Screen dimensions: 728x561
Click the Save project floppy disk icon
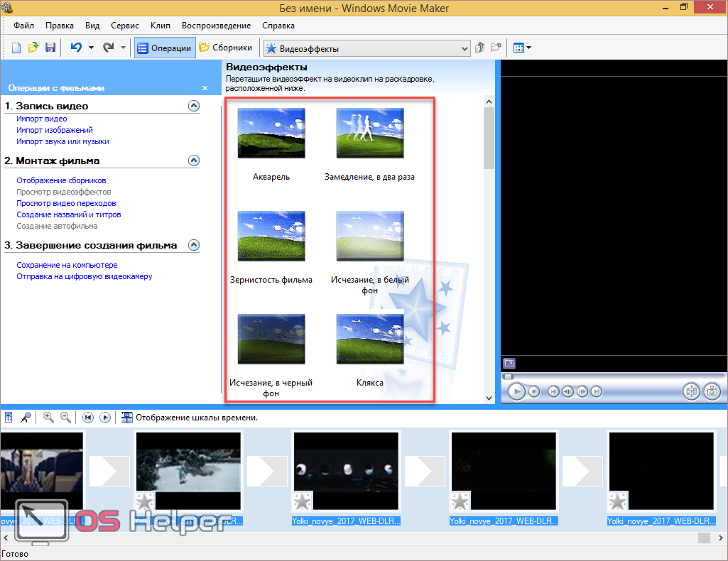pos(50,48)
